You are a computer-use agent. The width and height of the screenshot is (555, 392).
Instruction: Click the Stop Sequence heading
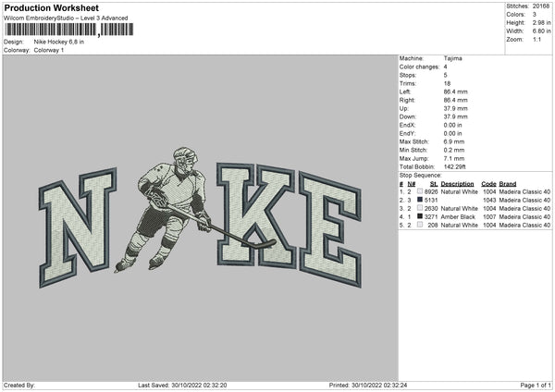[x=421, y=175]
